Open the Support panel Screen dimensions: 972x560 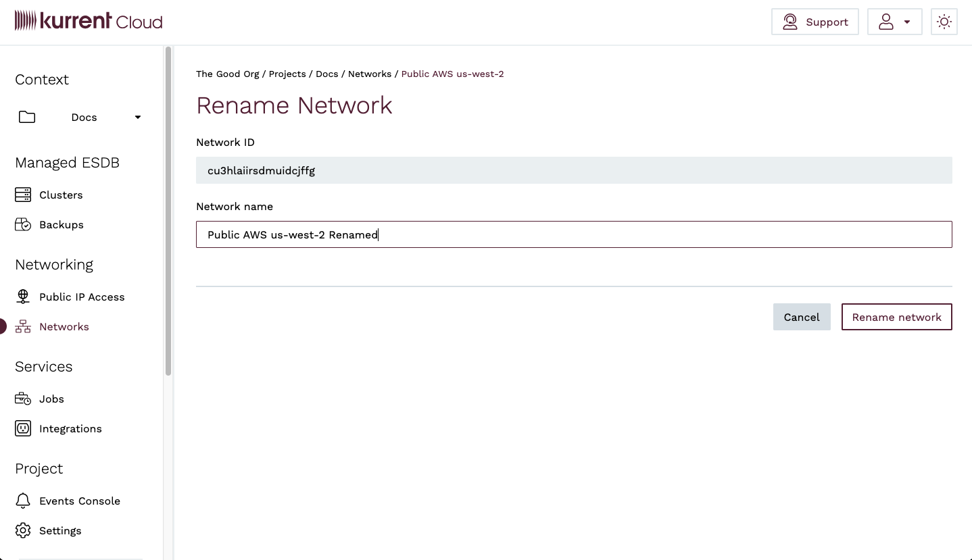point(815,21)
